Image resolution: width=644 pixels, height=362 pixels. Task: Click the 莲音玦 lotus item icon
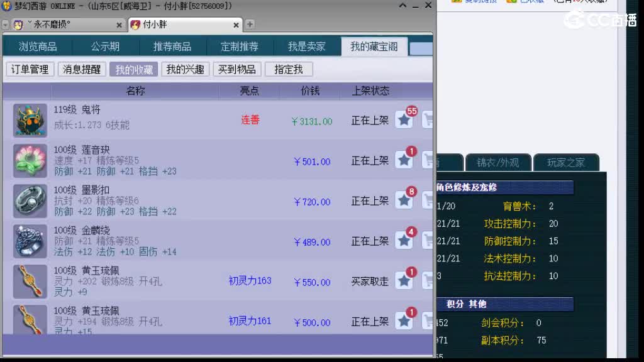30,160
